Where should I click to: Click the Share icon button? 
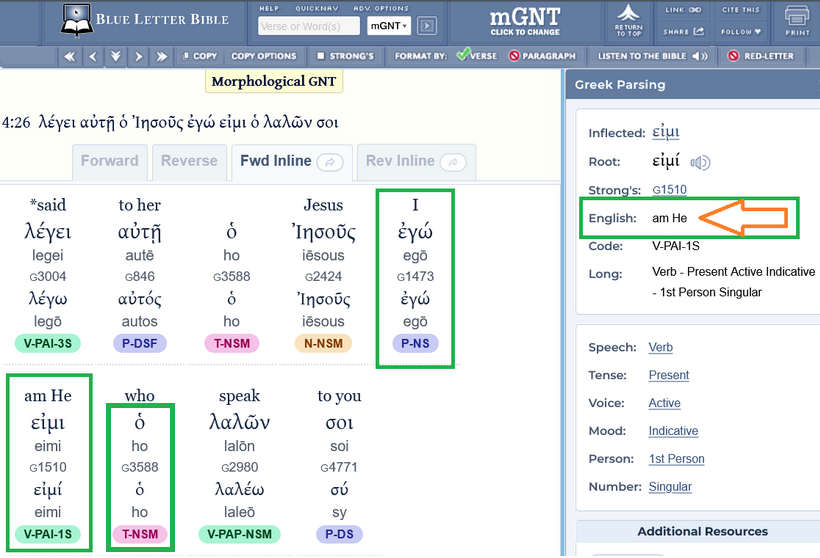tap(683, 32)
